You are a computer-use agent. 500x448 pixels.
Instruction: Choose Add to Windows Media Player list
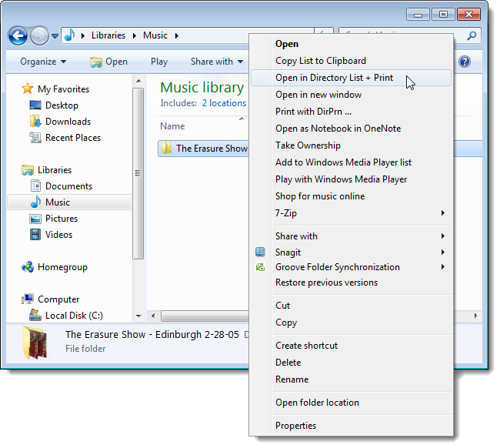351,162
